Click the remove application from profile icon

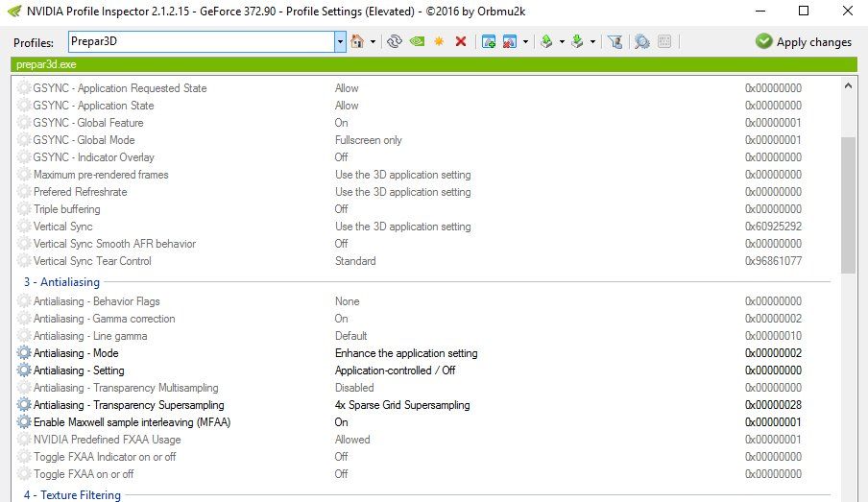coord(509,41)
